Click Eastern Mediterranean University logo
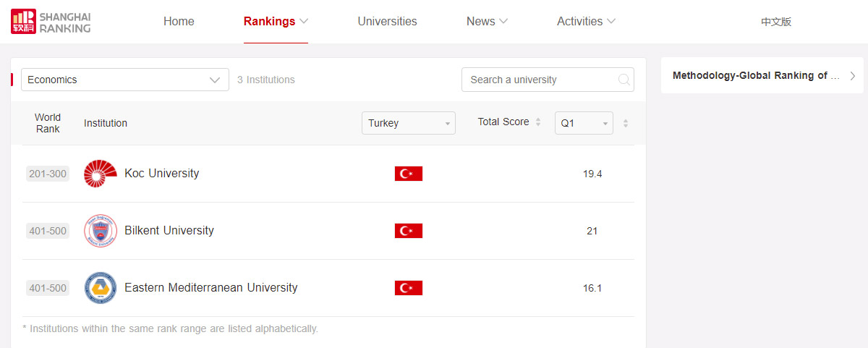Screen dimensions: 868x348 [100, 288]
